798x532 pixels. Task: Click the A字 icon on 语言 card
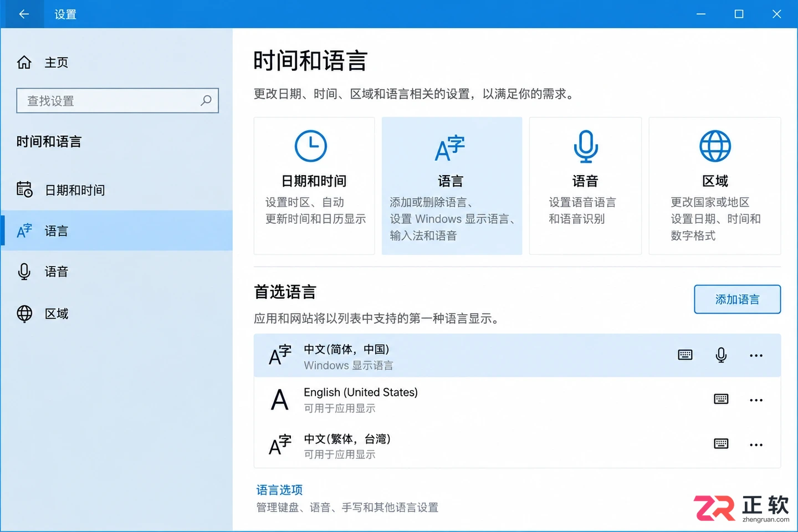click(x=450, y=148)
